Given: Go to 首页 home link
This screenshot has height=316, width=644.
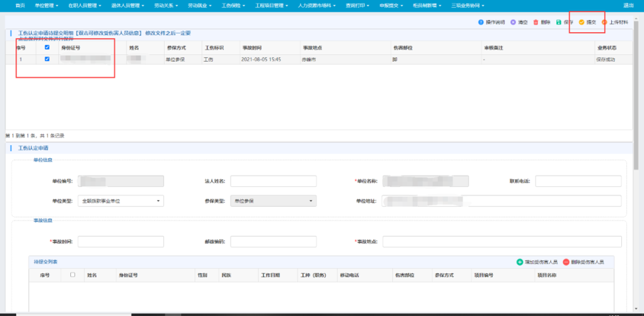Looking at the screenshot, I should (20, 5).
